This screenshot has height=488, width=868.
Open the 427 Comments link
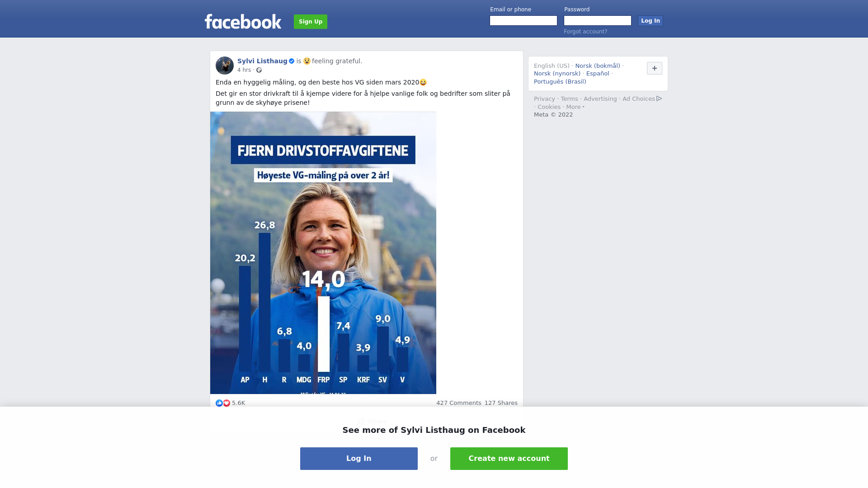pos(459,403)
